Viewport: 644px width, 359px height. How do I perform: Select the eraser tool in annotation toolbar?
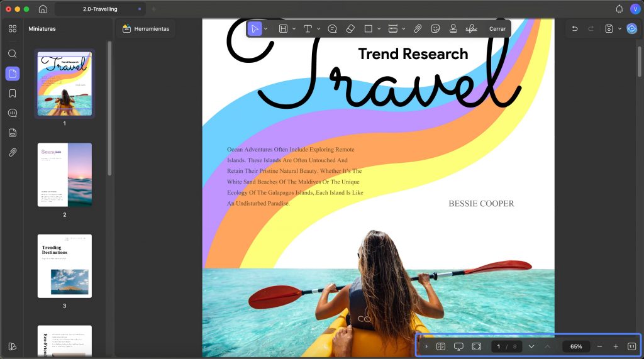350,29
